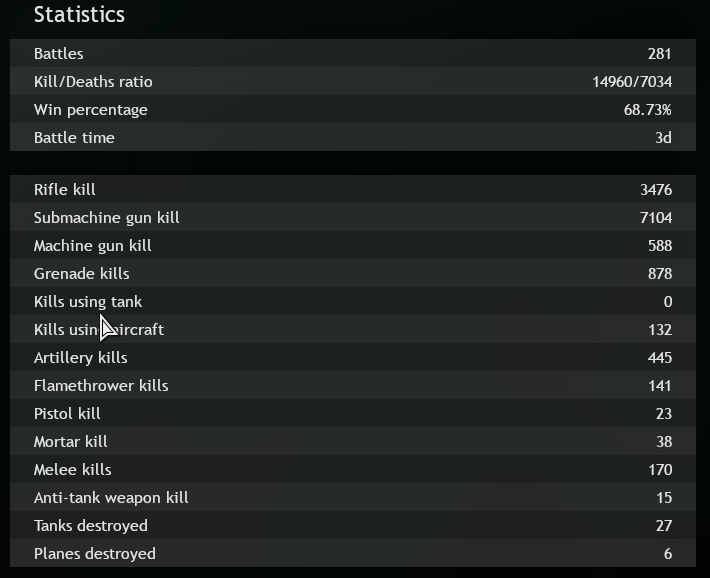Click the Planes destroyed label

coord(95,554)
